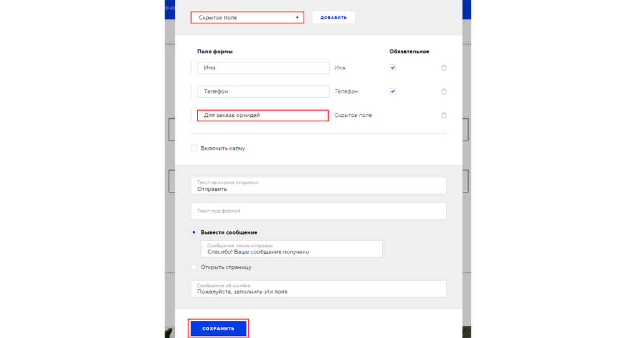Click the Скрытое поле type label in row
The image size is (644, 338).
[x=353, y=115]
